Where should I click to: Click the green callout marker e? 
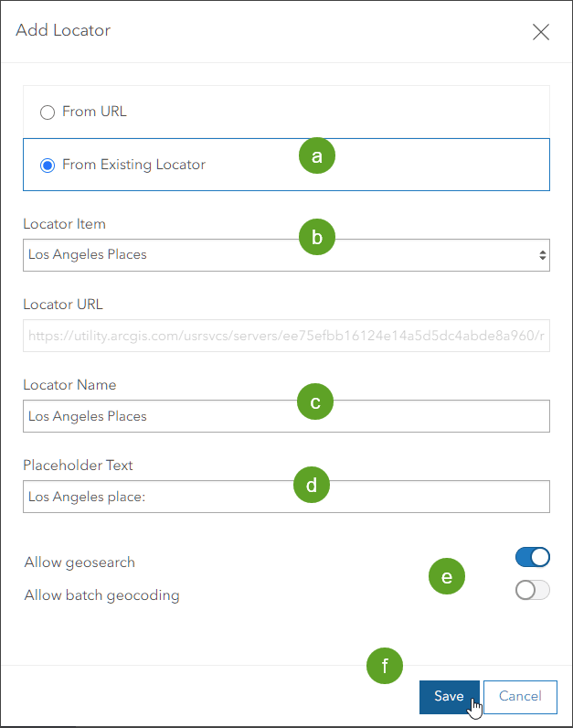click(x=447, y=577)
